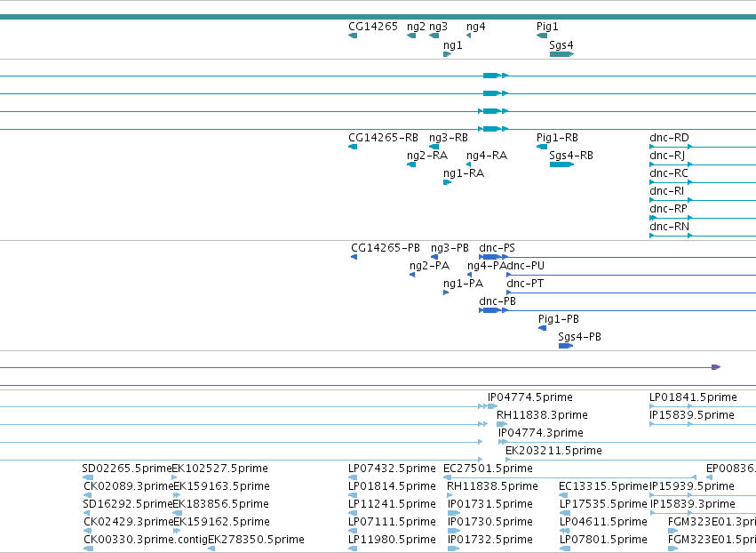Select the IP01731.5prime EST label
Screen dimensions: 756x553
click(489, 504)
